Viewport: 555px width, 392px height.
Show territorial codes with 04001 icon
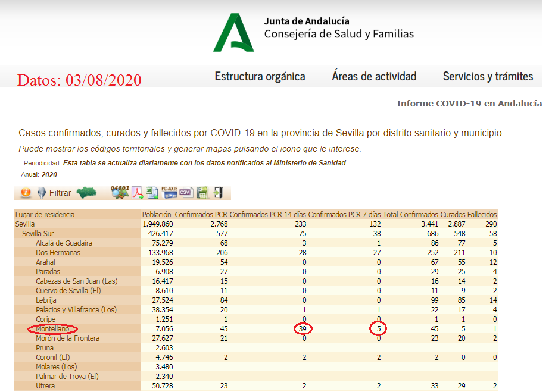(120, 192)
